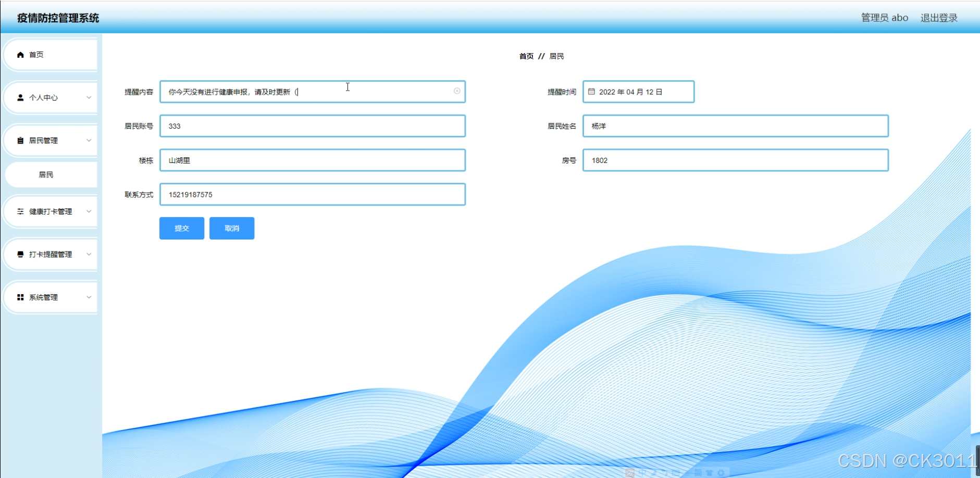This screenshot has width=980, height=478.
Task: Open the 打卡提醒管理 sidebar menu
Action: pyautogui.click(x=51, y=254)
